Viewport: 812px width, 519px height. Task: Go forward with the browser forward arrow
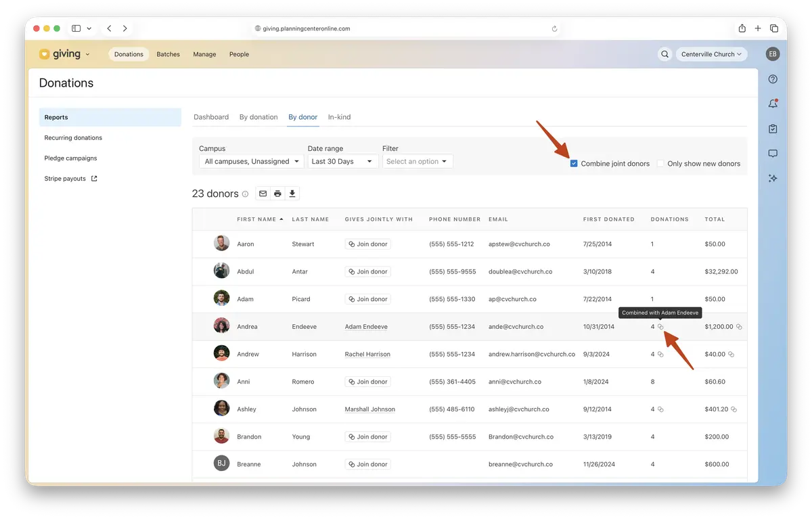tap(125, 28)
